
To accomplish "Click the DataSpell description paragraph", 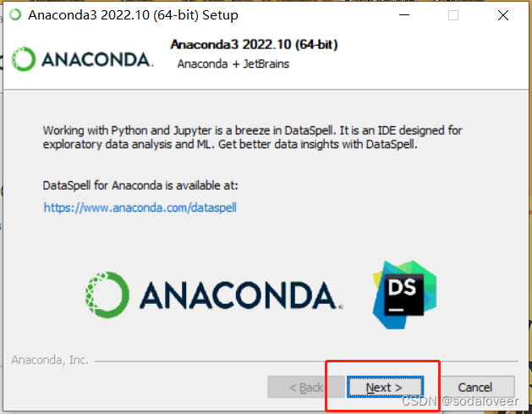I will pos(252,137).
